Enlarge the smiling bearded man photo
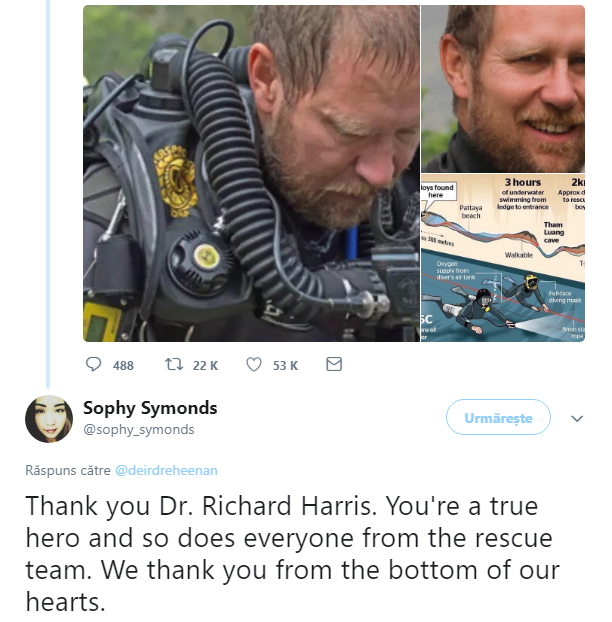Viewport: 612px width, 622px height. coord(503,89)
